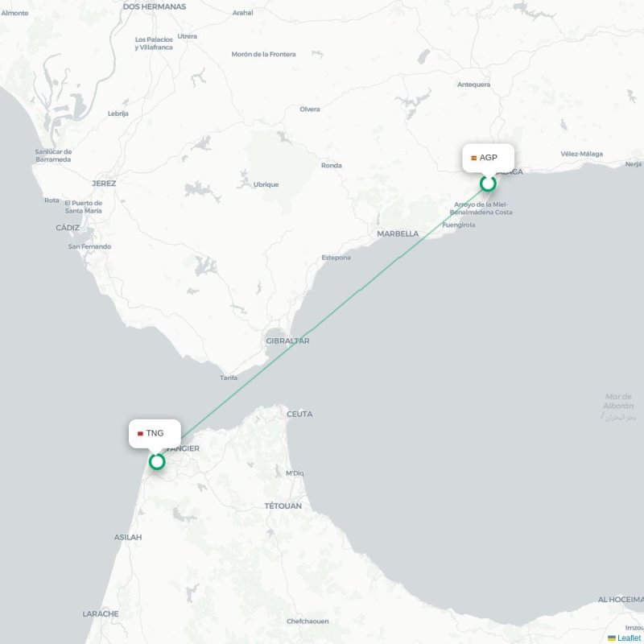Click the Antequera town label
The height and width of the screenshot is (644, 644).
(473, 85)
